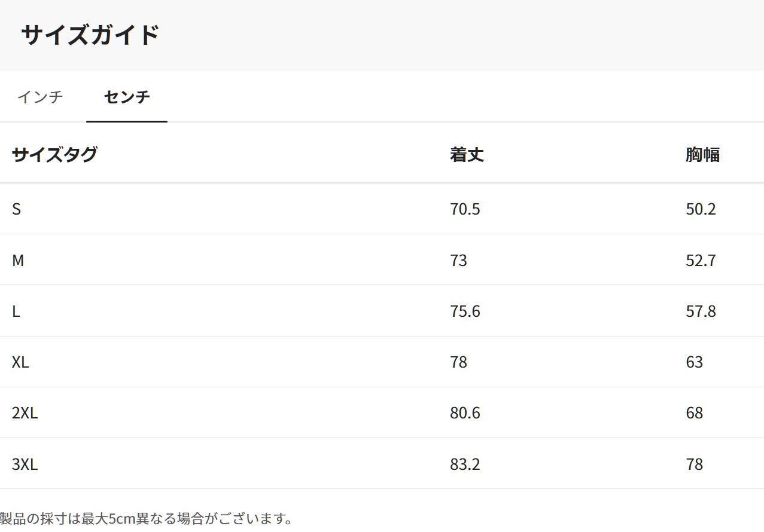Click the 胸幅 column header

[x=702, y=155]
